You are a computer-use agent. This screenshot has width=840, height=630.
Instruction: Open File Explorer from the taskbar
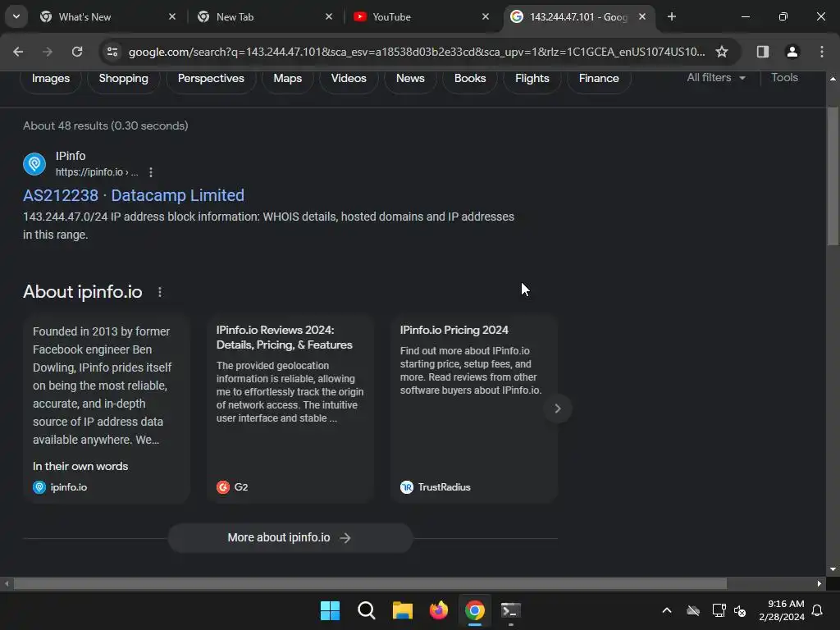[x=402, y=610]
